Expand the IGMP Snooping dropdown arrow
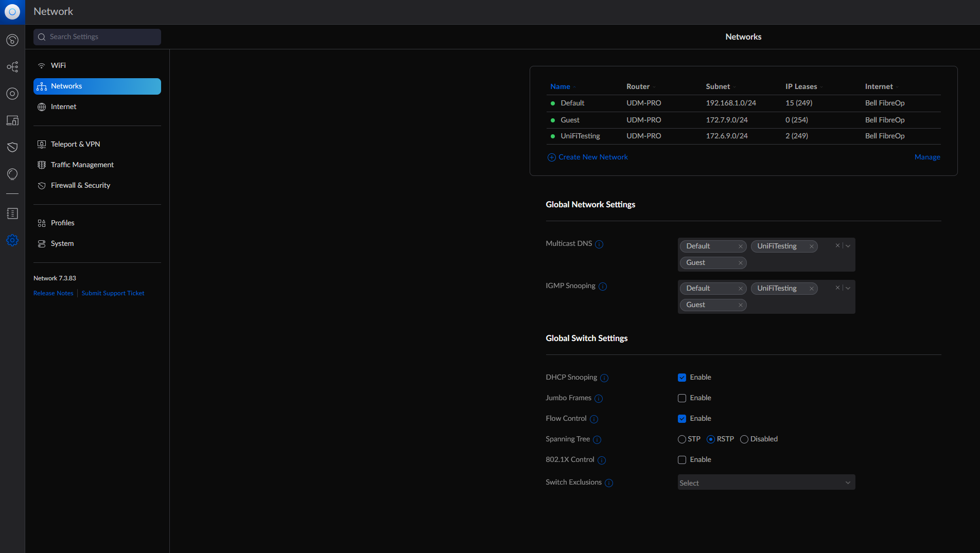The height and width of the screenshot is (553, 980). coord(848,288)
